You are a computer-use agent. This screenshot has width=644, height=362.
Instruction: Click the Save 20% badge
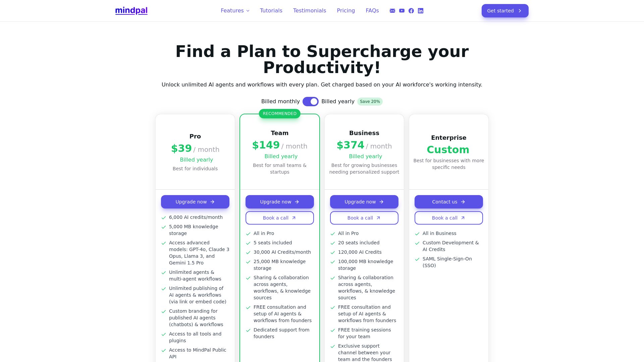coord(370,101)
